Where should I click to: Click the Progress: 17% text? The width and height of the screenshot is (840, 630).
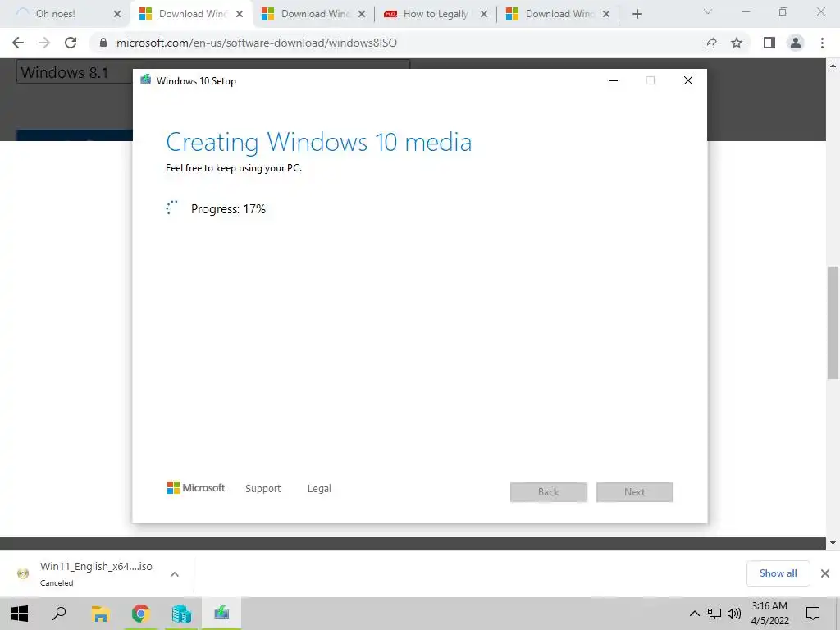coord(228,209)
